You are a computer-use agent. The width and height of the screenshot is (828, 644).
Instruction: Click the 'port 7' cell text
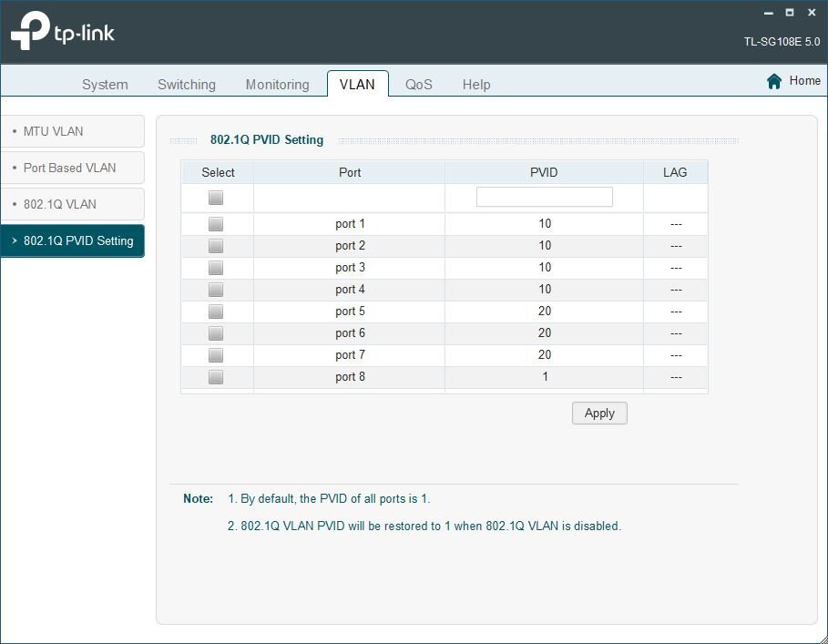[350, 355]
